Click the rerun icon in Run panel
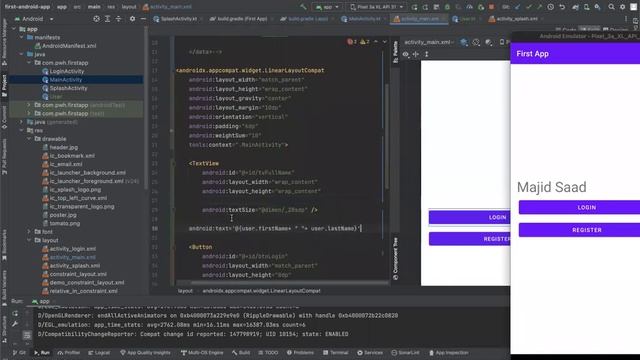This screenshot has width=640, height=360. (15, 313)
